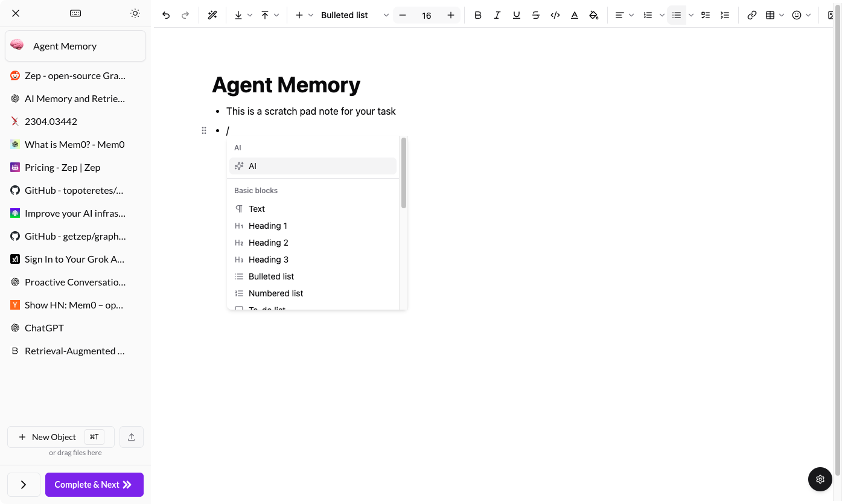Open Zep open-source Graph sidebar item

pyautogui.click(x=75, y=75)
